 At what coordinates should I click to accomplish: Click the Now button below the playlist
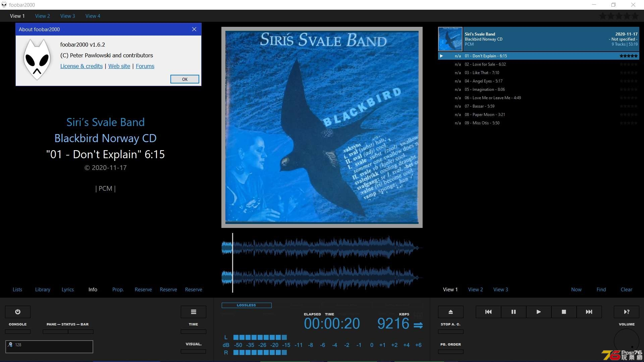coord(577,289)
